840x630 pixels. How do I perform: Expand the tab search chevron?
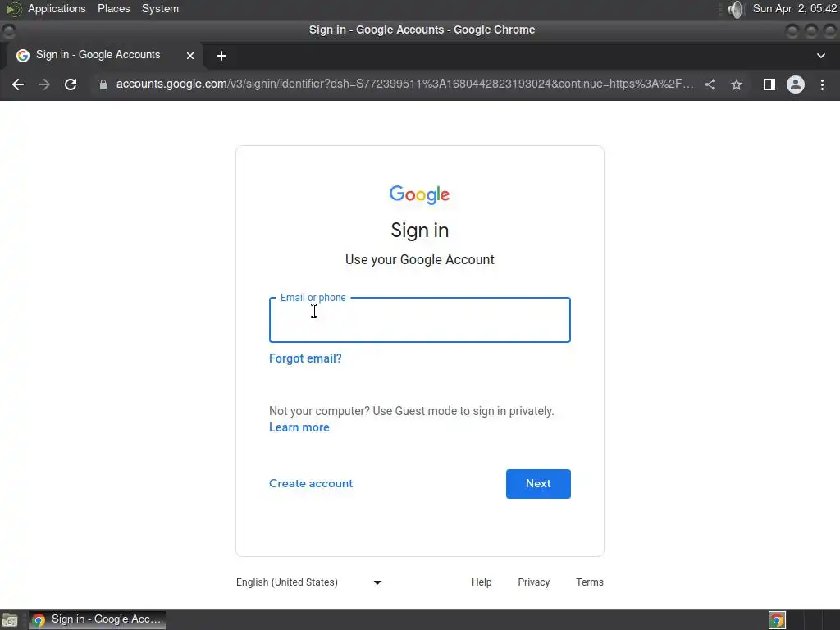point(820,56)
